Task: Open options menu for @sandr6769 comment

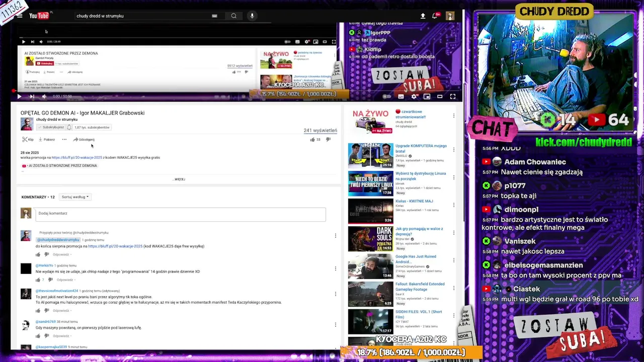Action: [x=336, y=324]
